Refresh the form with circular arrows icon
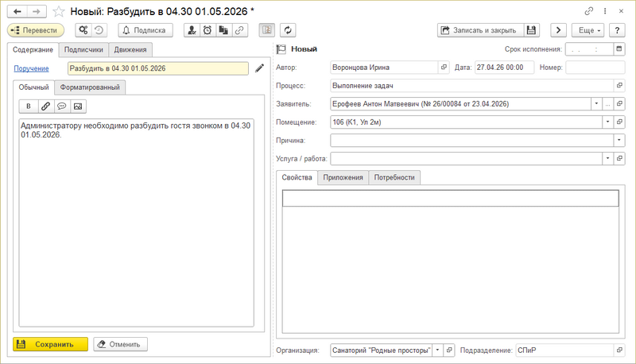 coord(288,30)
